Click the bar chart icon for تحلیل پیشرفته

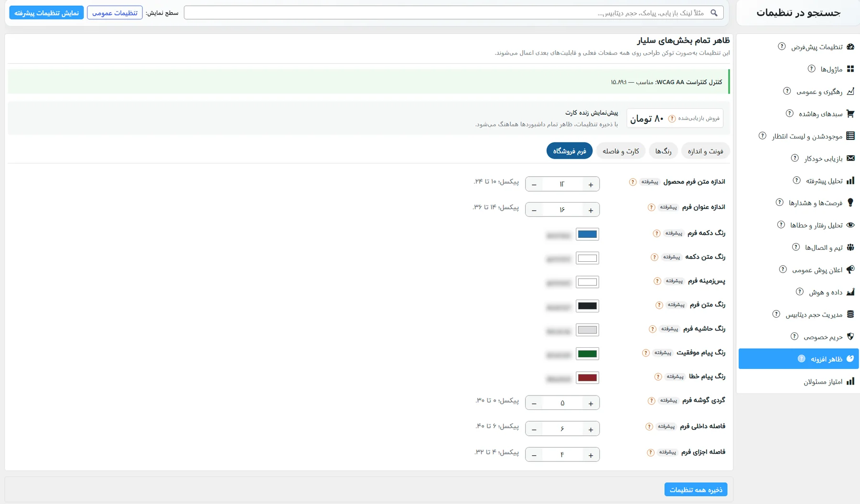tap(850, 181)
